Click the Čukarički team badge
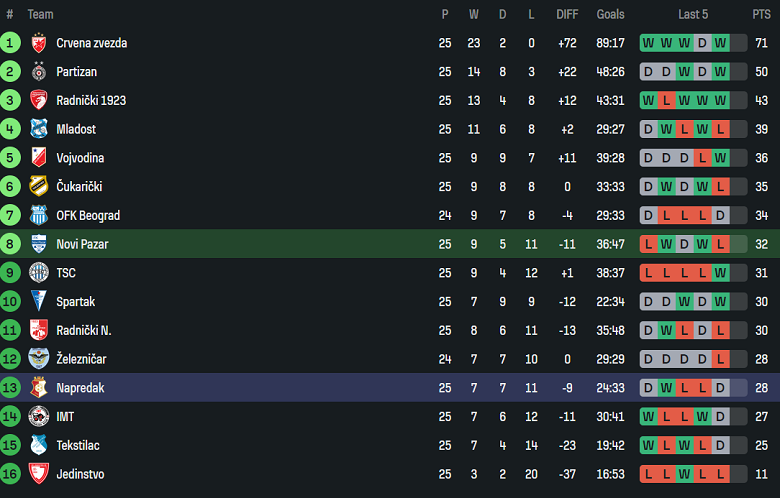This screenshot has width=780, height=498. point(39,187)
